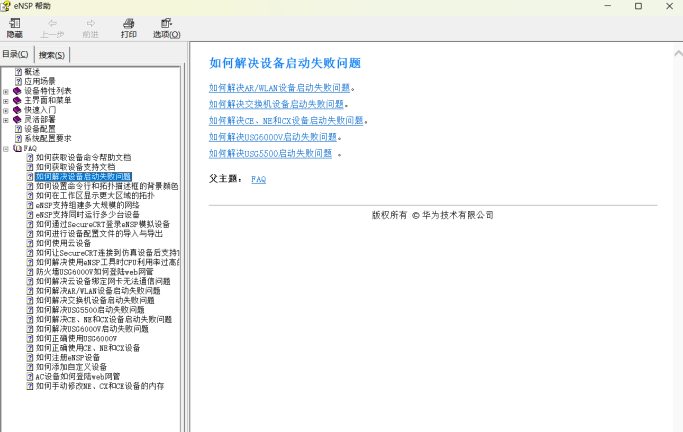
Task: Click the topic icon beside 如何获取设备支持文档
Action: pyautogui.click(x=30, y=167)
